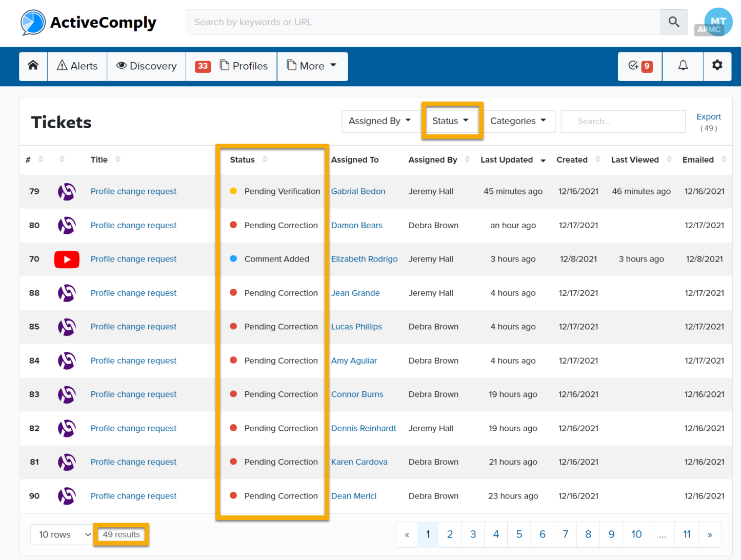This screenshot has height=560, width=741.
Task: Click the red status dot on ticket 80
Action: click(233, 225)
